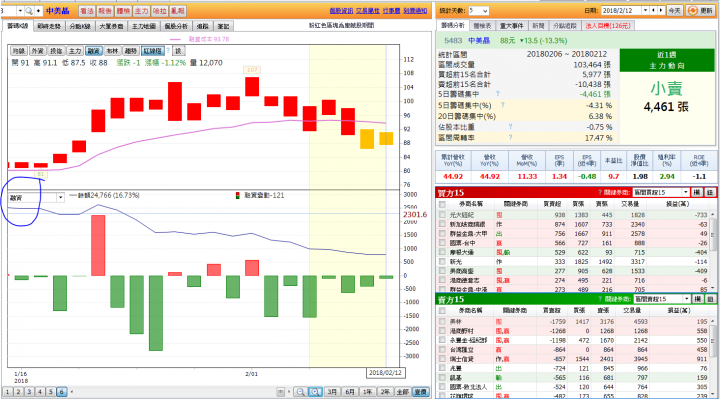Switch to the 籌碼分析 tab
720x399 pixels.
(x=453, y=26)
